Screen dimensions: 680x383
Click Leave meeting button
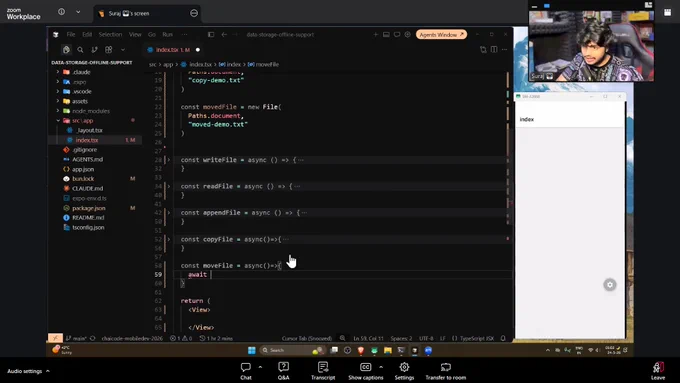click(x=658, y=371)
